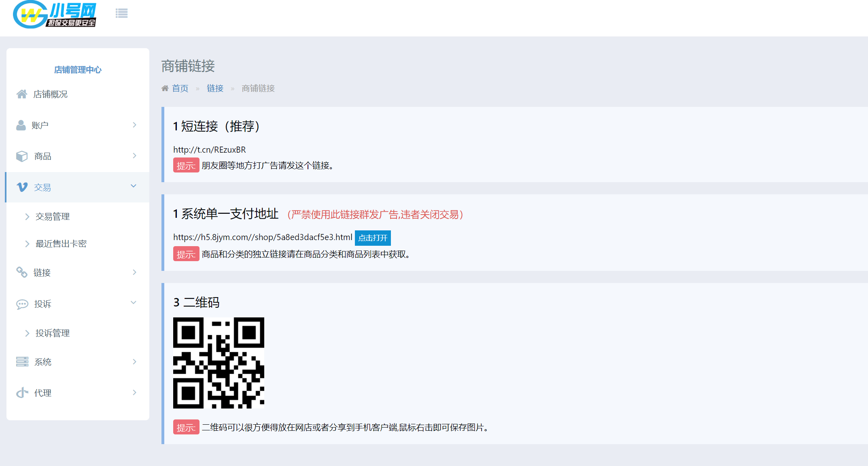Collapse the 交易 menu chevron
The width and height of the screenshot is (868, 466).
point(134,186)
